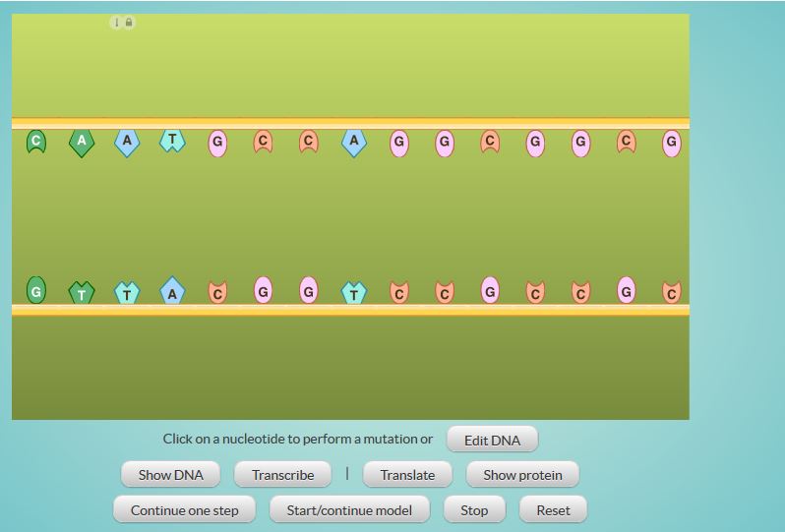This screenshot has height=532, width=785.
Task: Select the sixth top-strand nucleotide C
Action: [263, 142]
